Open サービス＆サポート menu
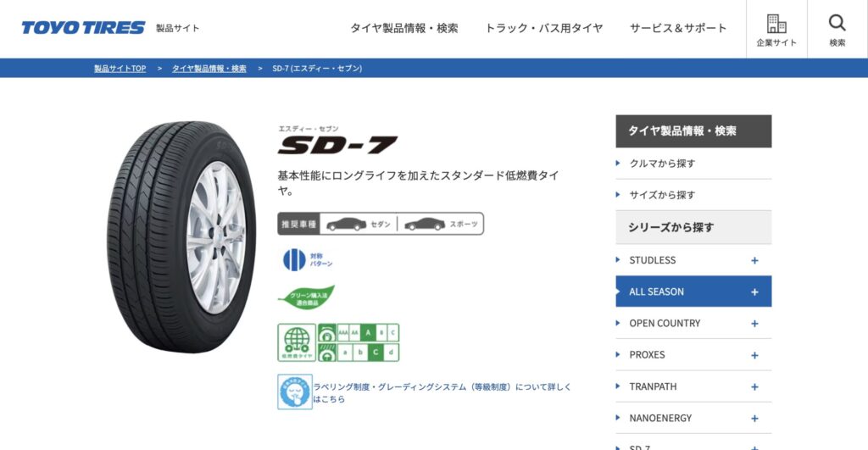Image resolution: width=868 pixels, height=450 pixels. [x=678, y=28]
